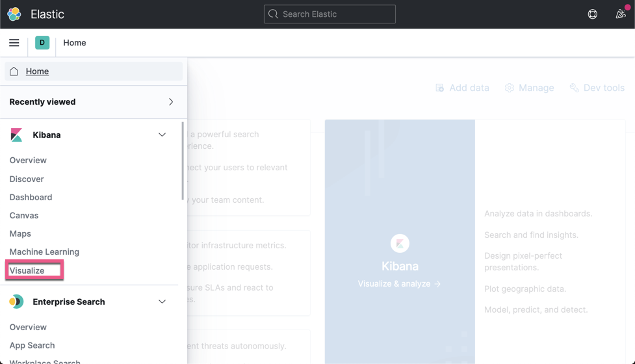Click Visualize & analyze link
This screenshot has height=364, width=635.
click(x=399, y=284)
